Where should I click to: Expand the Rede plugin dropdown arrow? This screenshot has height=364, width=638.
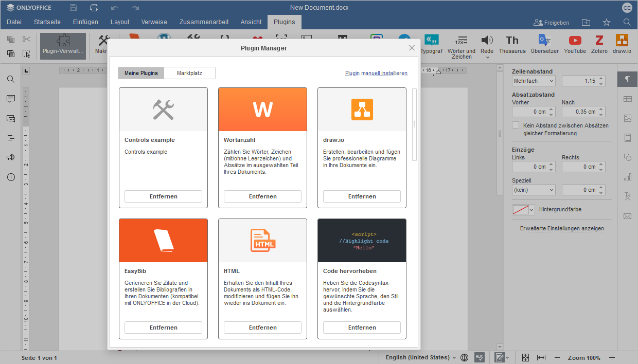click(487, 57)
